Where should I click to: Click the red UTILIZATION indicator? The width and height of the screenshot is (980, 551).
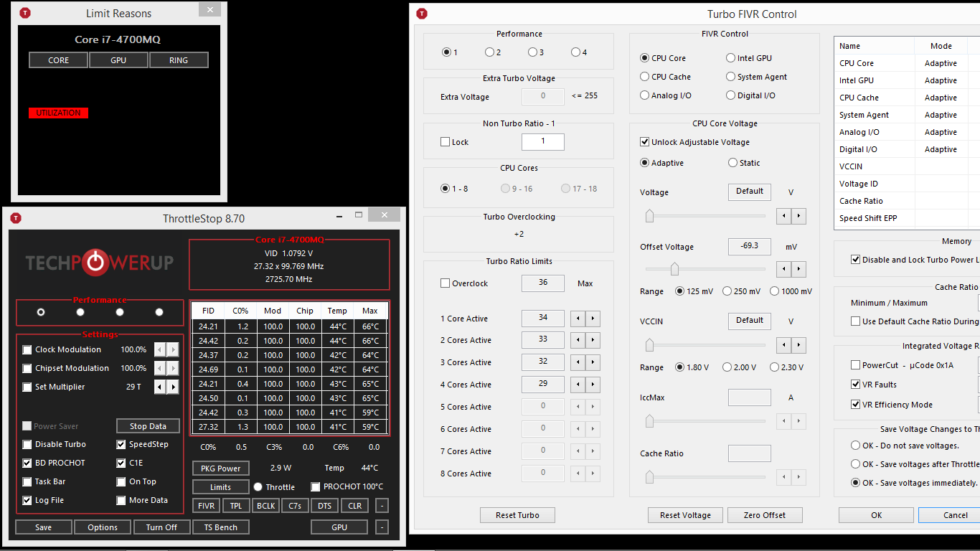tap(58, 113)
